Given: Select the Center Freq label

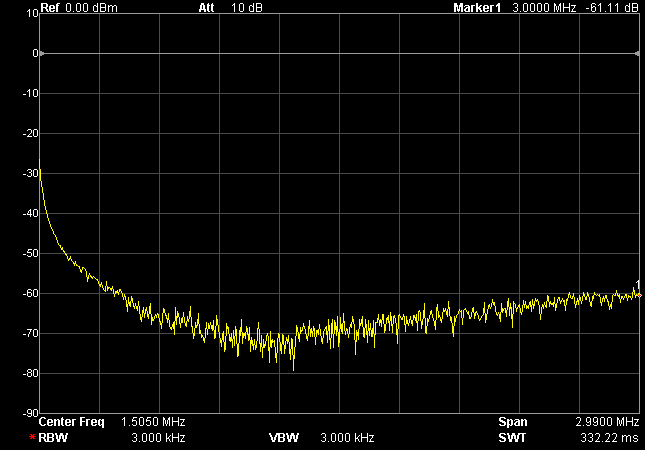Looking at the screenshot, I should pyautogui.click(x=72, y=422).
